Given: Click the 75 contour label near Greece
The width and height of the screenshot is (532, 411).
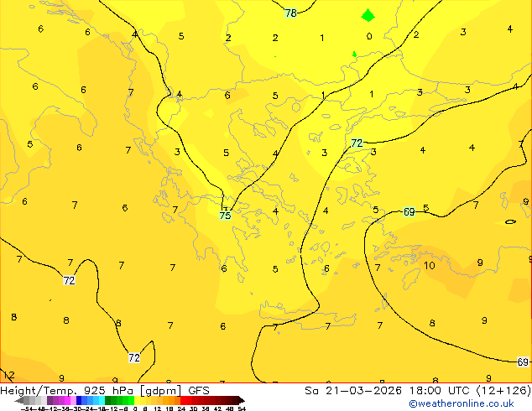Looking at the screenshot, I should coord(225,216).
